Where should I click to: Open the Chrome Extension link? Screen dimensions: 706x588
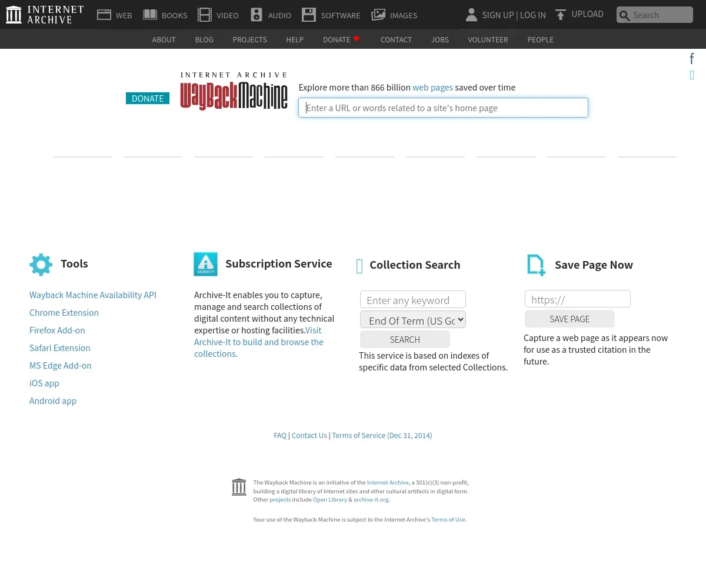[64, 312]
